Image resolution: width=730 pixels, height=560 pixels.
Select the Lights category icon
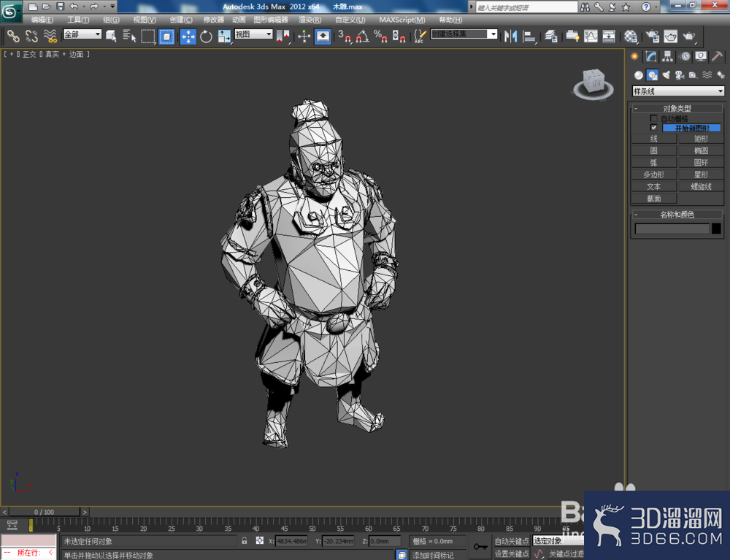(x=666, y=75)
